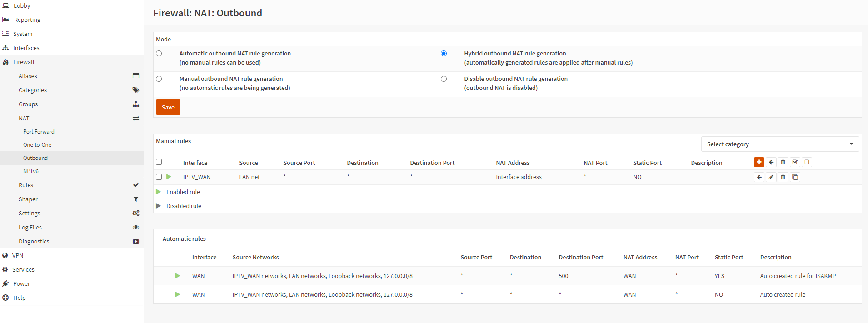868x323 pixels.
Task: Open the Power section
Action: tap(72, 283)
